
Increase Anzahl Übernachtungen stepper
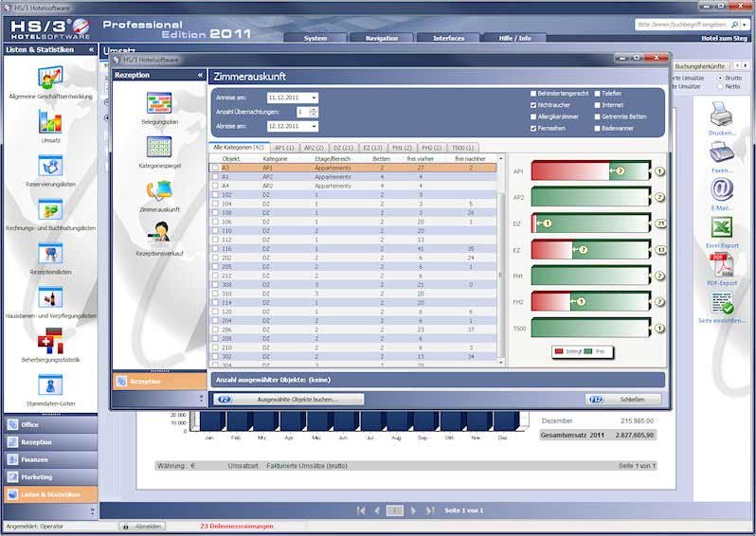314,110
